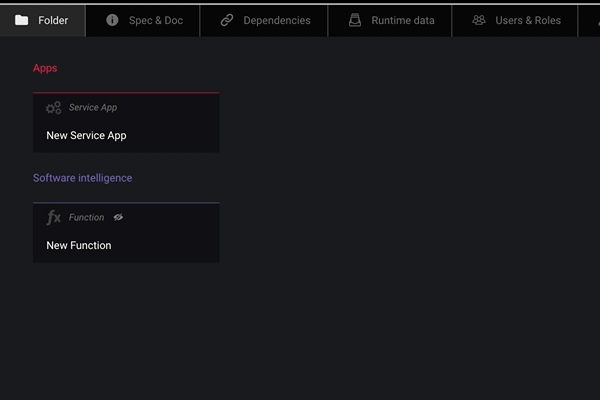Open the New Service App entry
The height and width of the screenshot is (400, 600).
(x=86, y=135)
